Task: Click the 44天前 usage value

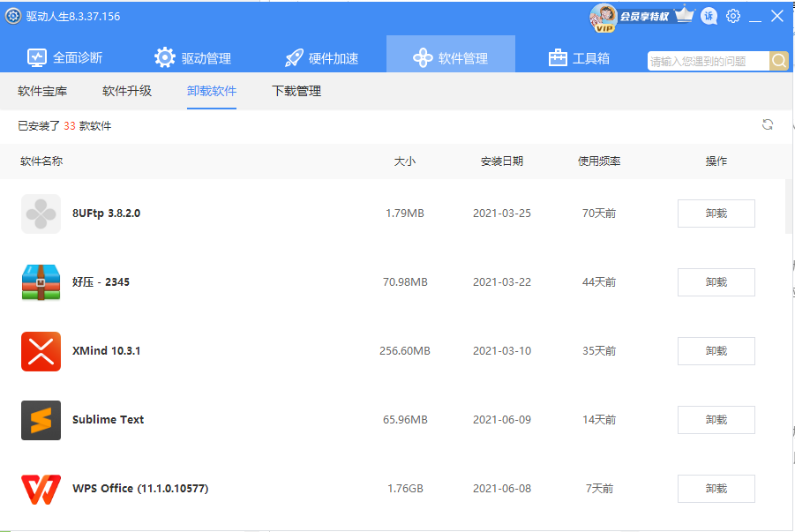Action: [x=599, y=282]
